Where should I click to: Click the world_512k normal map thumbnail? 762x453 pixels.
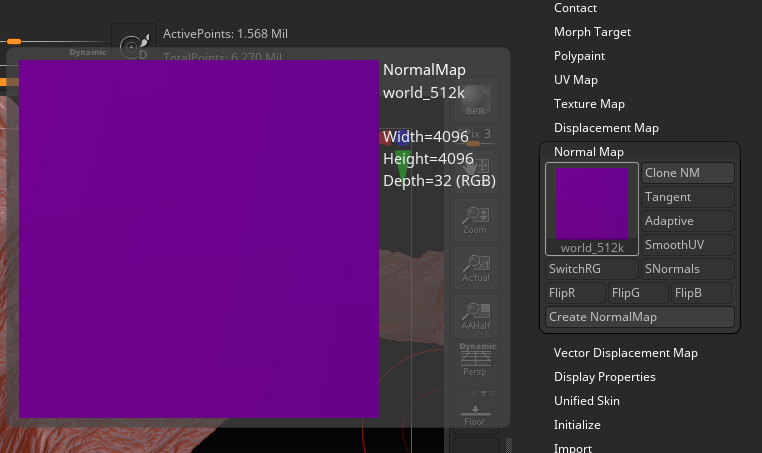coord(592,209)
